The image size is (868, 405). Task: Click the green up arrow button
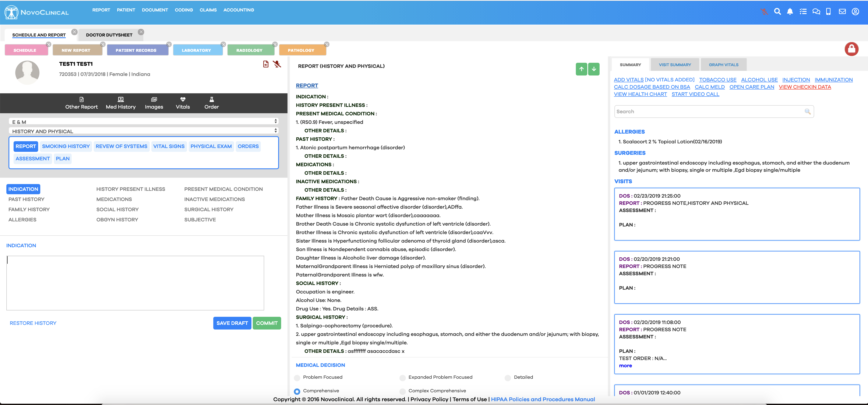coord(581,69)
